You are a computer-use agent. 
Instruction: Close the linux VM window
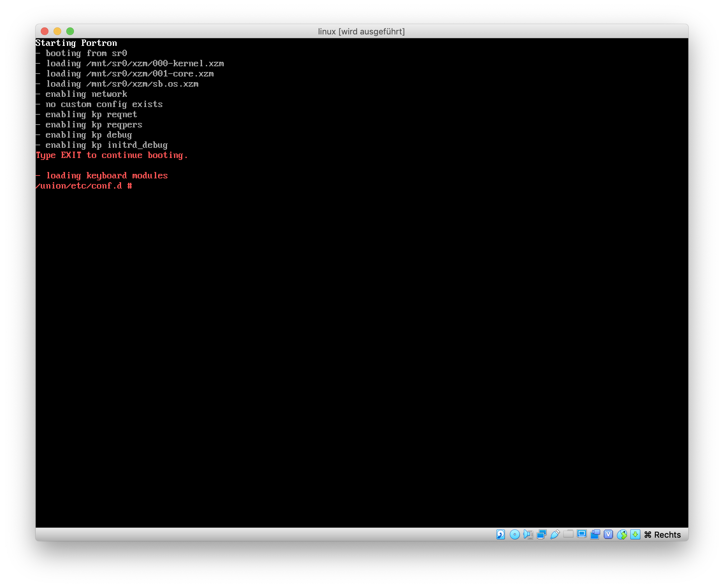(x=44, y=31)
